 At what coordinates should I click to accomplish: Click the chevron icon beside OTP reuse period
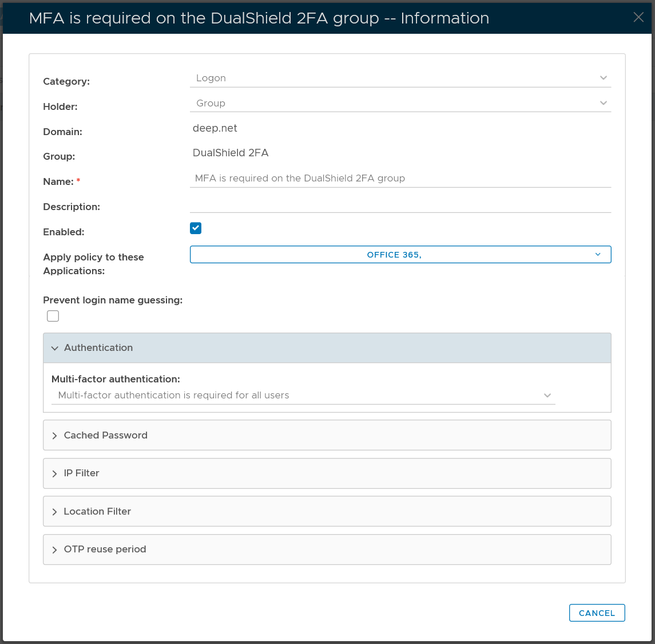tap(55, 550)
